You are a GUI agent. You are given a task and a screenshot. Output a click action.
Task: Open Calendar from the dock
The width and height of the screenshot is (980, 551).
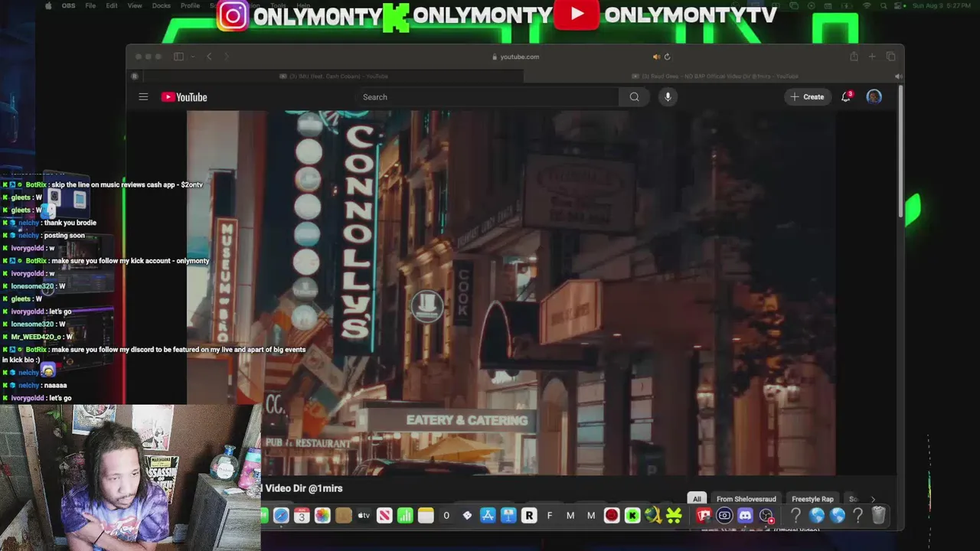(x=302, y=516)
